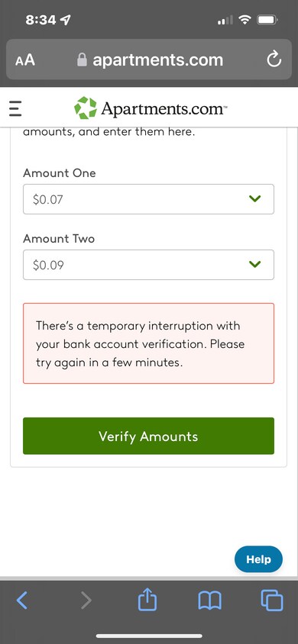The width and height of the screenshot is (298, 644).
Task: Tap the apartments.com URL text
Action: [x=158, y=60]
